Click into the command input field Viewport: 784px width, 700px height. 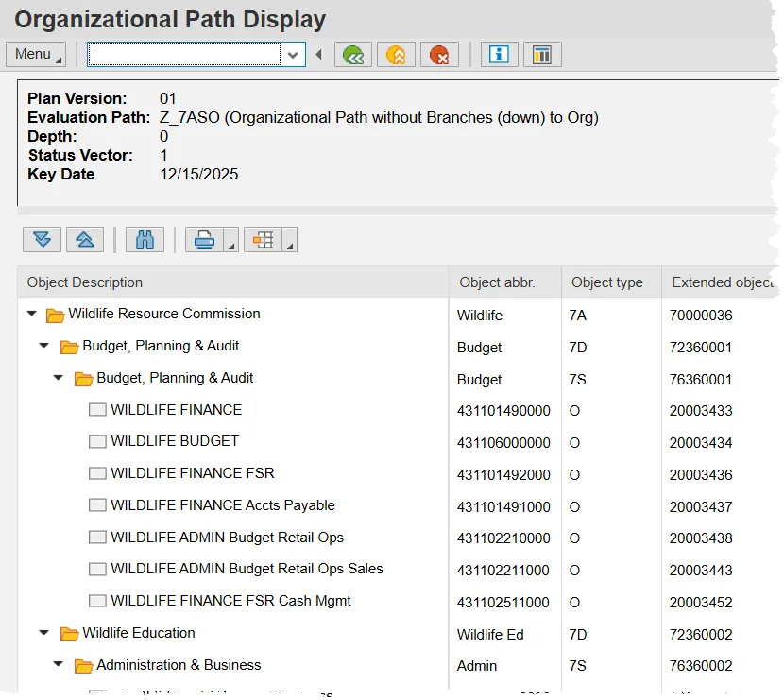pos(184,55)
